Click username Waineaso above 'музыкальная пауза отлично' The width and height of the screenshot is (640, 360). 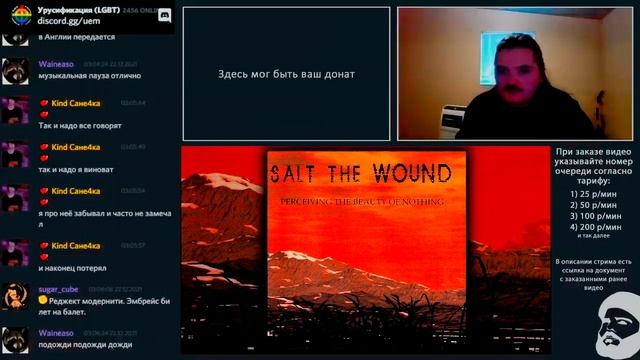pyautogui.click(x=56, y=64)
